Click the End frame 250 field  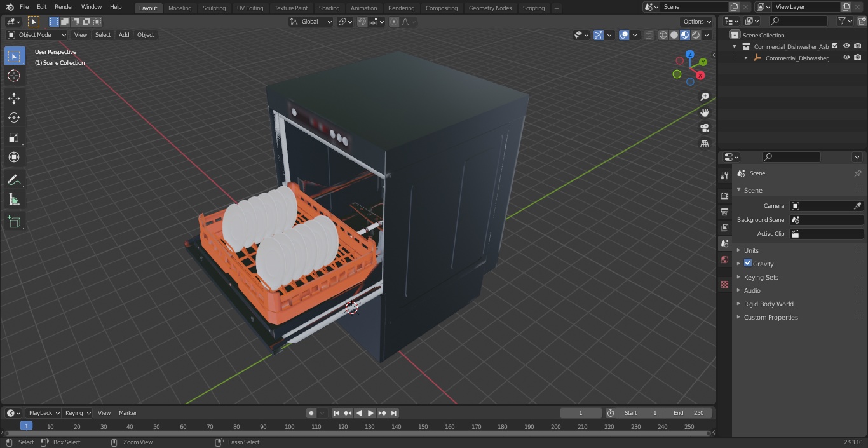tap(689, 413)
